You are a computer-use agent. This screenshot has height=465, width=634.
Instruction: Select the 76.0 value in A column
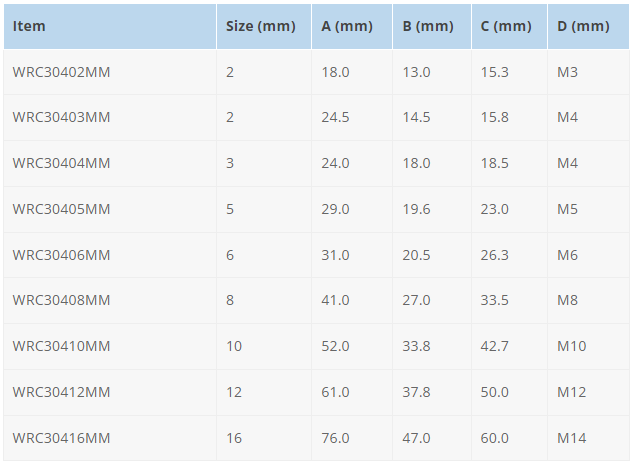click(x=335, y=439)
